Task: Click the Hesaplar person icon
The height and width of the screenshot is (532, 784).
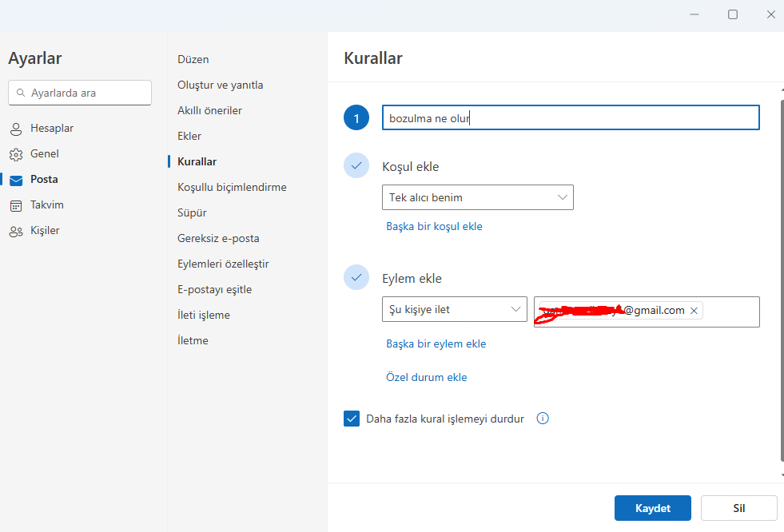Action: coord(16,129)
